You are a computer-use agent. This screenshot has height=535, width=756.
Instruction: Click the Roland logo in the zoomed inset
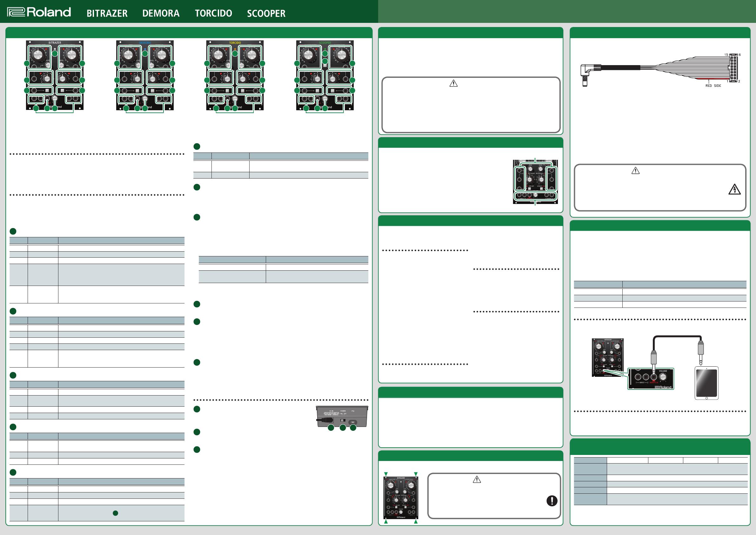pyautogui.click(x=663, y=387)
